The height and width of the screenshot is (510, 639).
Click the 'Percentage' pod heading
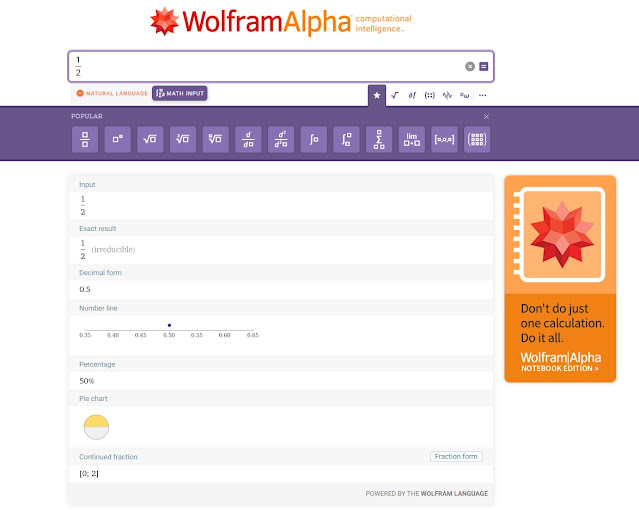coord(97,364)
